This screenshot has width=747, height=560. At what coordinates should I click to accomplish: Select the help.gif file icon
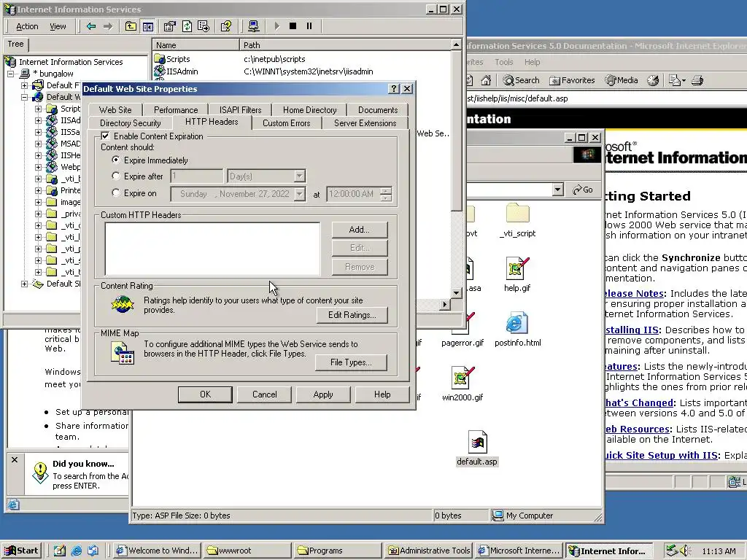tap(517, 268)
